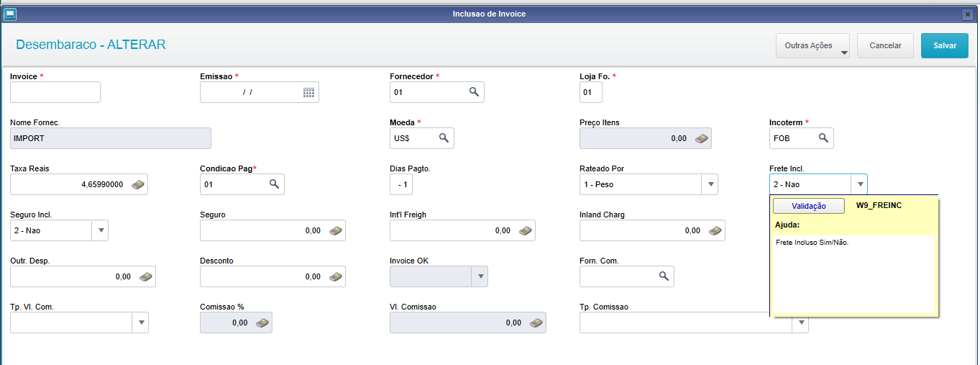The height and width of the screenshot is (365, 980).
Task: Open calculator icon in Seguro field
Action: [x=336, y=230]
